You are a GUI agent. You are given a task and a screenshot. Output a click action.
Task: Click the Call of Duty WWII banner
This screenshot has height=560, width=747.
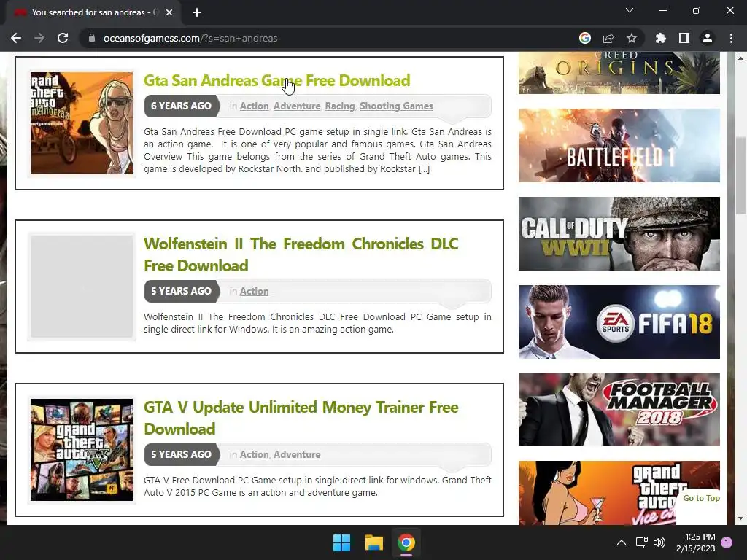coord(619,234)
